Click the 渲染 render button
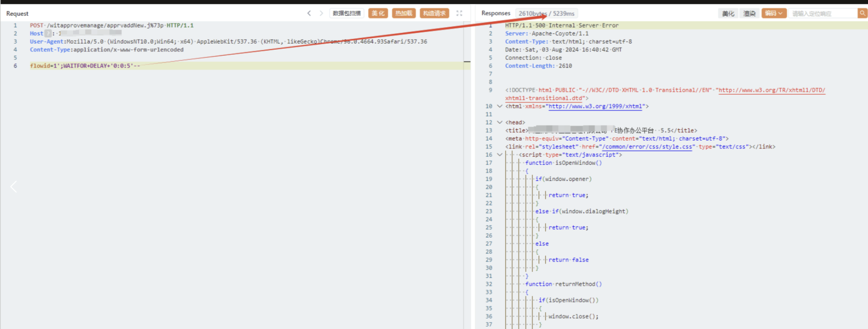 (750, 13)
